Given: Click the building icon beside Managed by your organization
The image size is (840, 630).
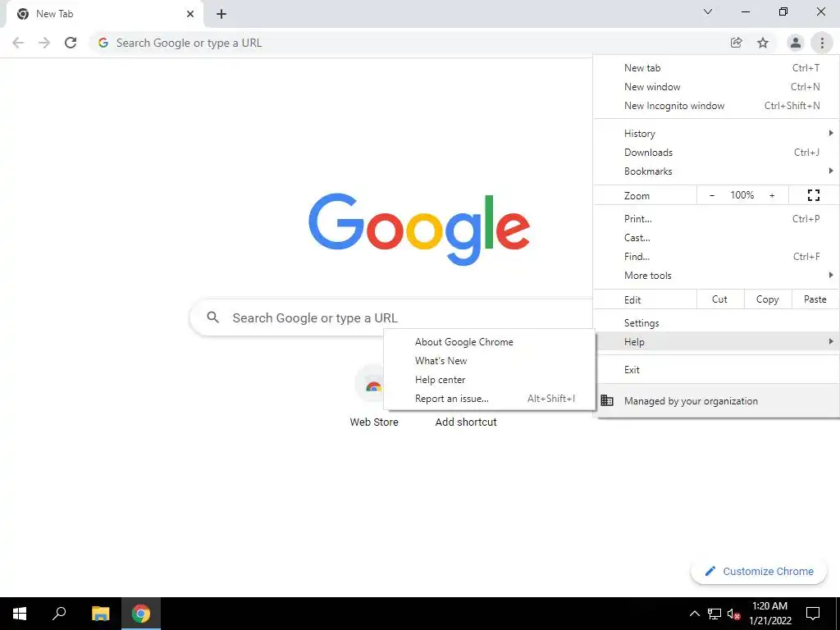Looking at the screenshot, I should [x=607, y=400].
